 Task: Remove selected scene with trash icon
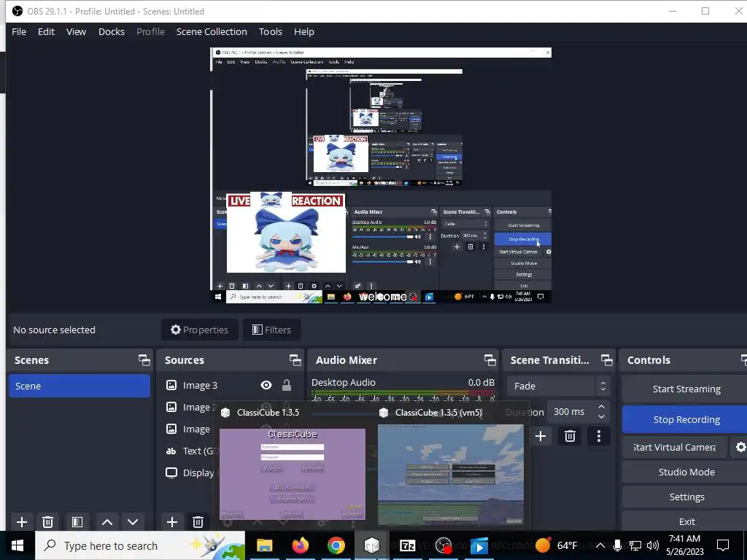tap(47, 522)
